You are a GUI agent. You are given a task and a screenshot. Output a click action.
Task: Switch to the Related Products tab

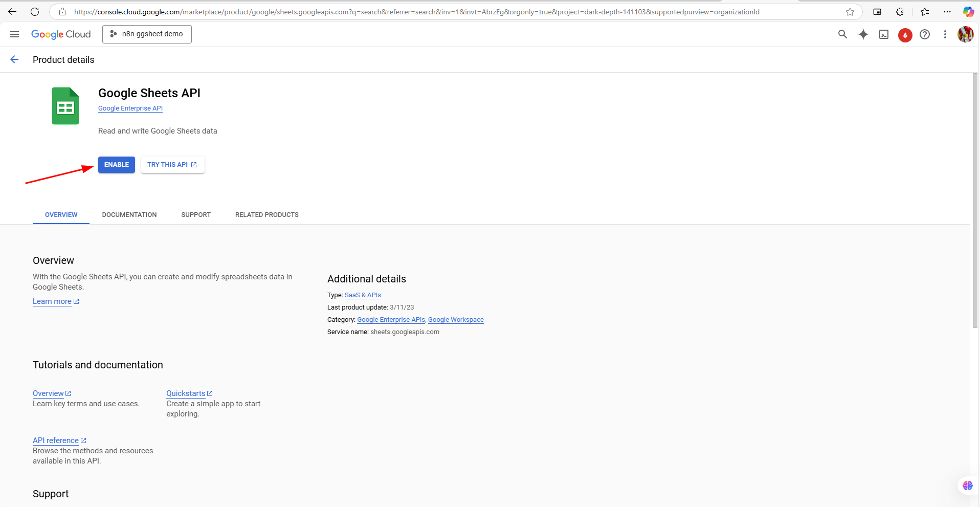point(267,215)
